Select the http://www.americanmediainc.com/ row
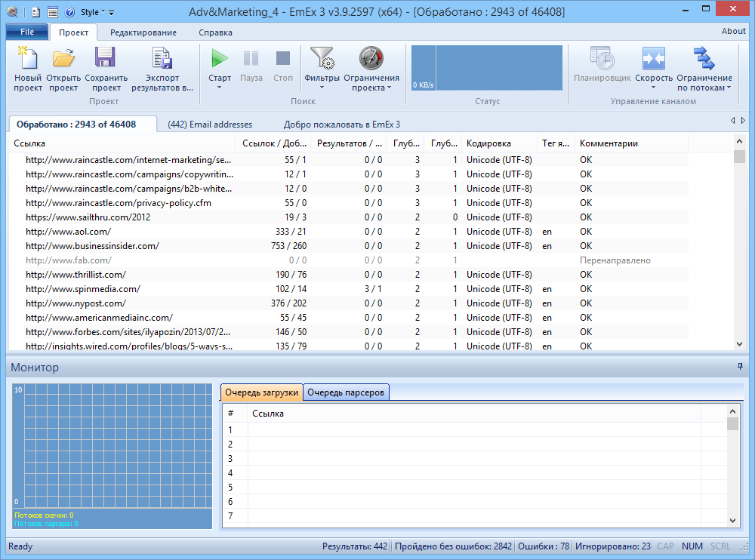 (x=349, y=318)
